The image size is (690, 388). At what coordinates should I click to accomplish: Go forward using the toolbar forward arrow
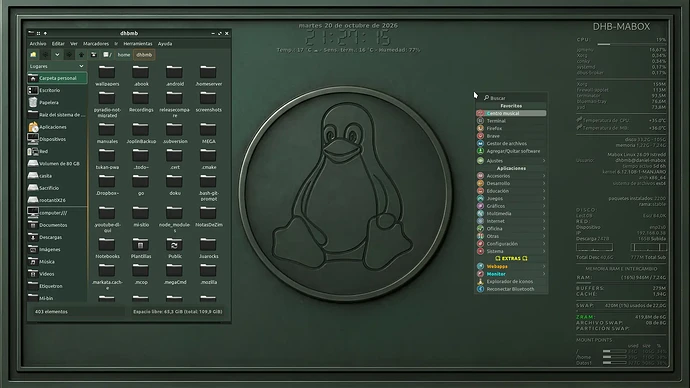click(x=69, y=55)
